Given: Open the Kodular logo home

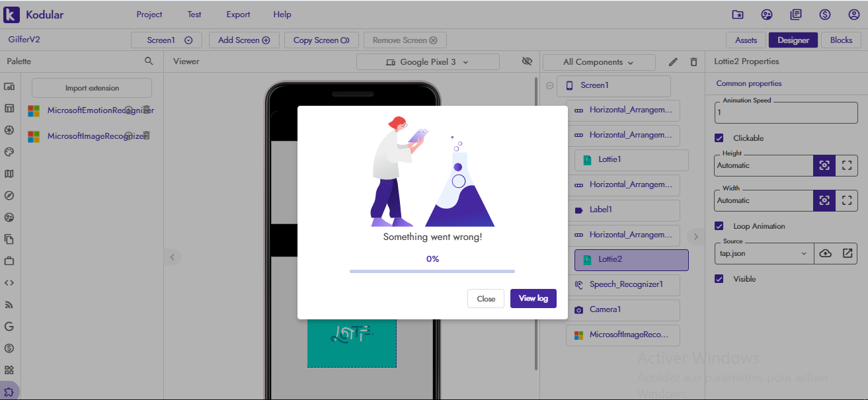Looking at the screenshot, I should (x=33, y=15).
